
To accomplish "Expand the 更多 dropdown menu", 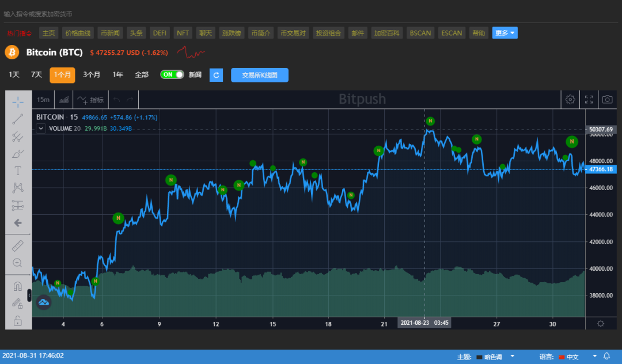I will [505, 33].
